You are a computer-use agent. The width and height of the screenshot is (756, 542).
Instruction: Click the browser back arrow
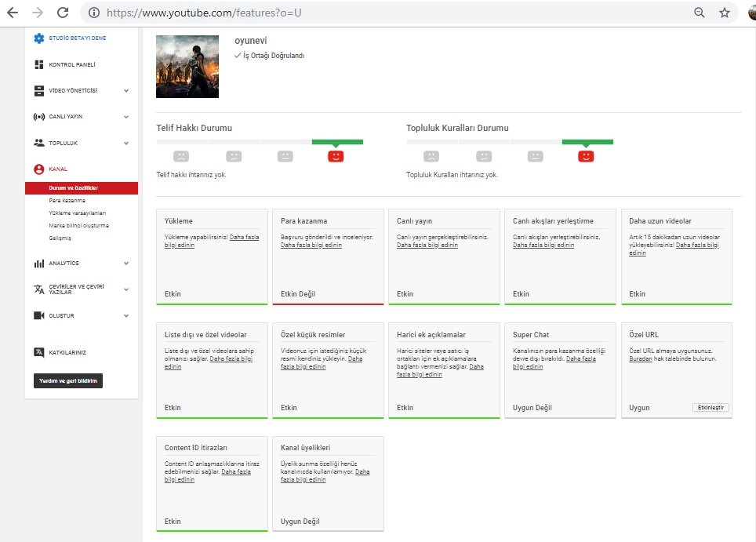click(13, 13)
